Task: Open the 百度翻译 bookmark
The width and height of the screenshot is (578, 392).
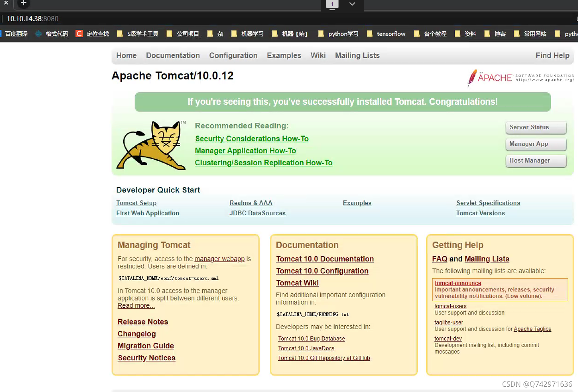Action: tap(14, 34)
